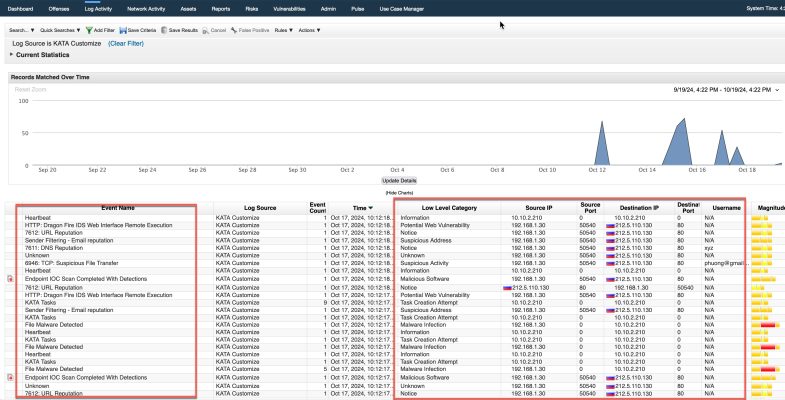
Task: Click the Update Details button
Action: (400, 181)
